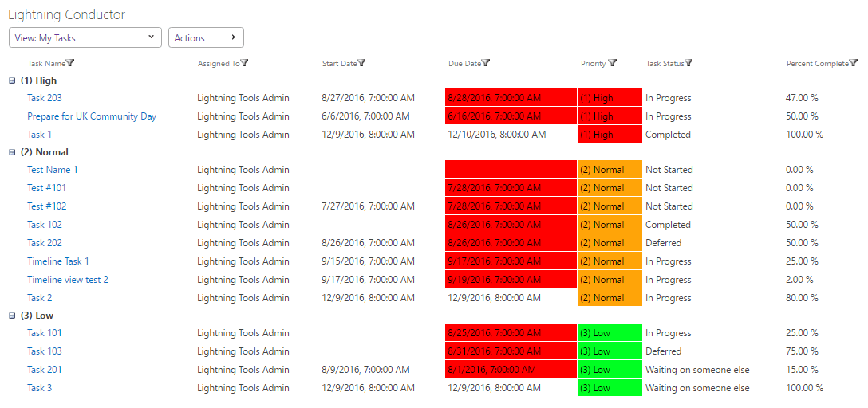The width and height of the screenshot is (868, 408).
Task: Open the Timeline Task 1 link
Action: click(58, 261)
